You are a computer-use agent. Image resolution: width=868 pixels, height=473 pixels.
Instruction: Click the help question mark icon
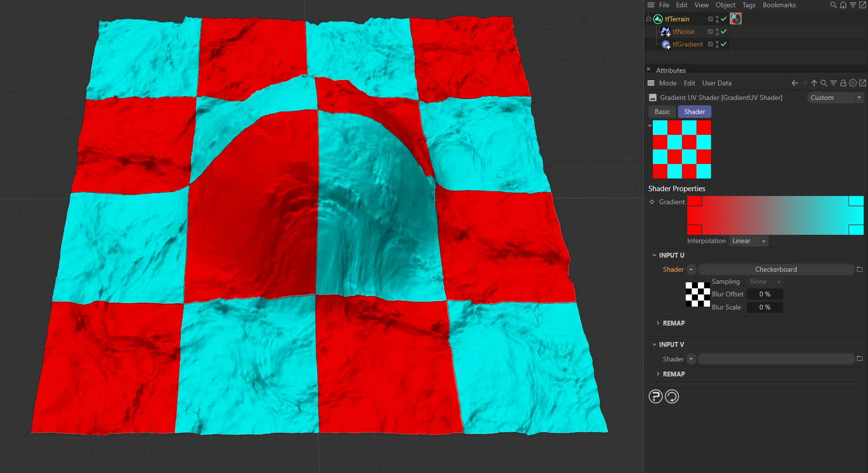tap(655, 396)
